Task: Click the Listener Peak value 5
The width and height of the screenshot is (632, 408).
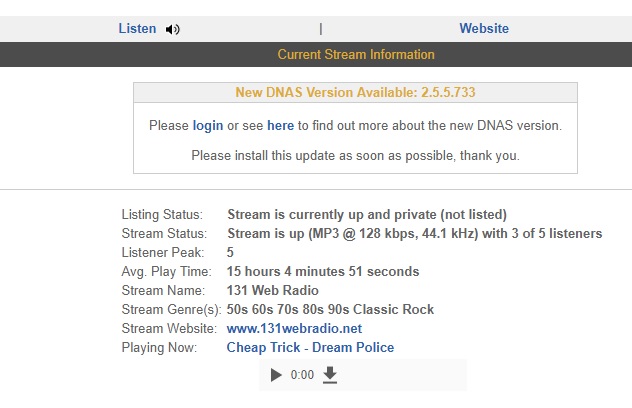Action: point(231,252)
